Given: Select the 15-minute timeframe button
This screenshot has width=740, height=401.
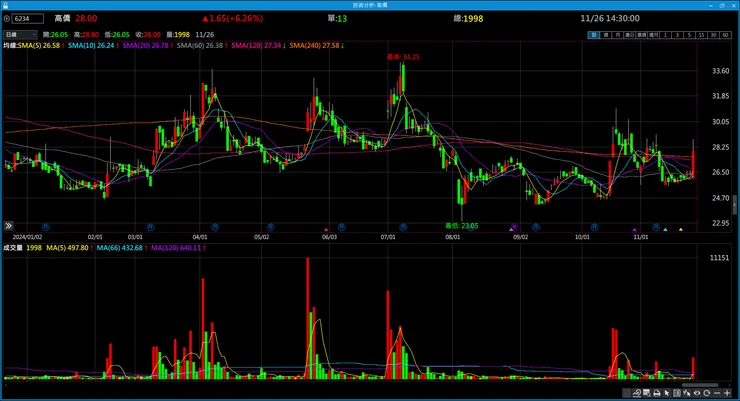Looking at the screenshot, I should click(x=701, y=35).
